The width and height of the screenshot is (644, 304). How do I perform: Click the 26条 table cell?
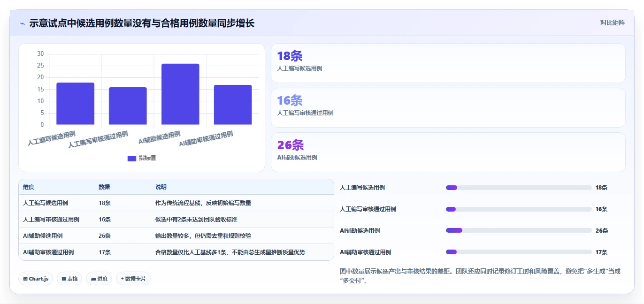[x=105, y=236]
